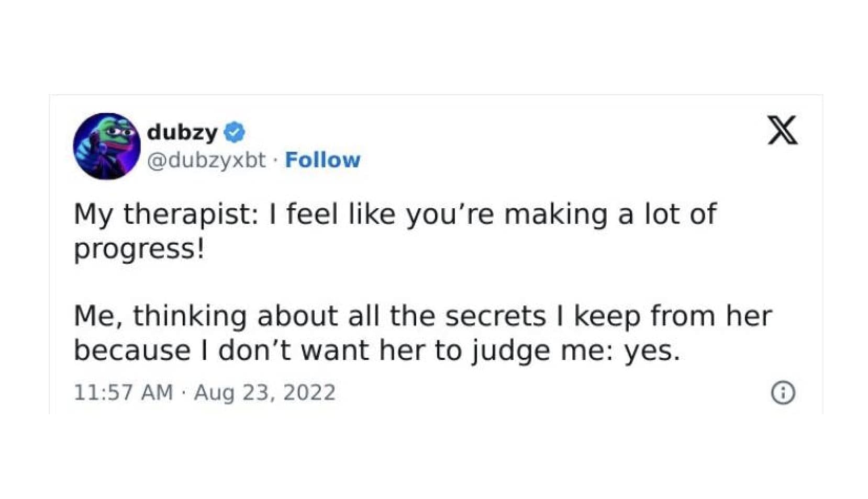
Task: Click the final word "yes." in the tweet
Action: tap(652, 351)
